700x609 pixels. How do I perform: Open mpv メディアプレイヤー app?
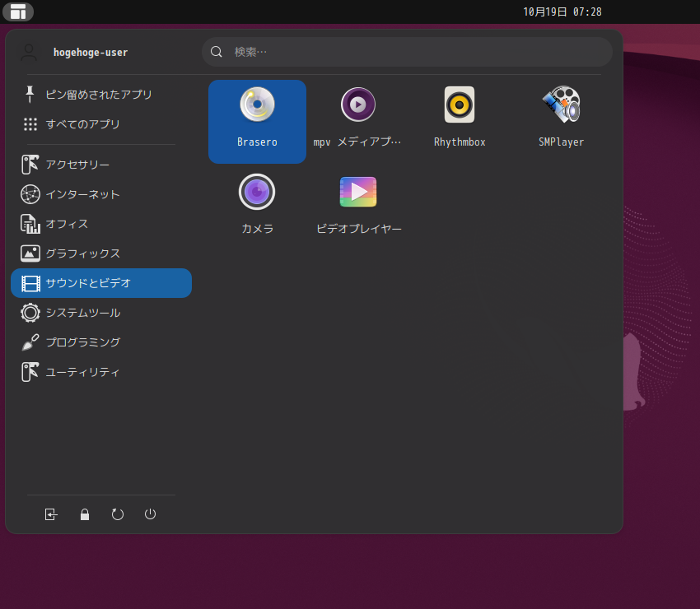click(x=358, y=121)
